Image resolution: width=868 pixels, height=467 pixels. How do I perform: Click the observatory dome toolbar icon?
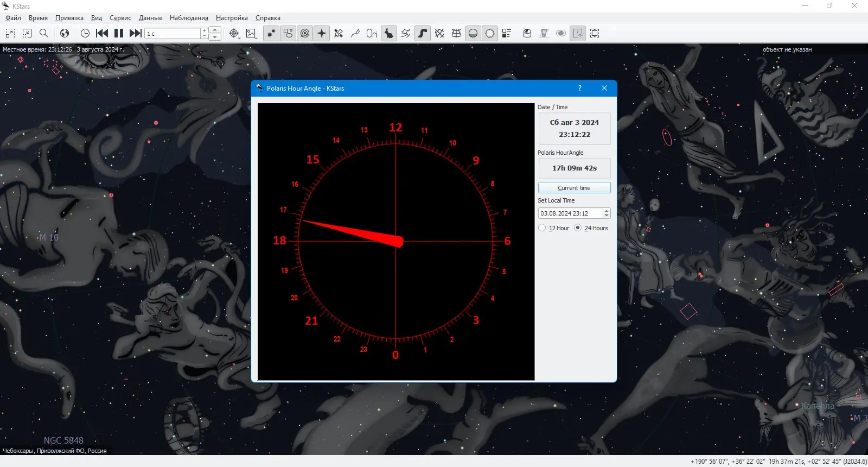[527, 33]
